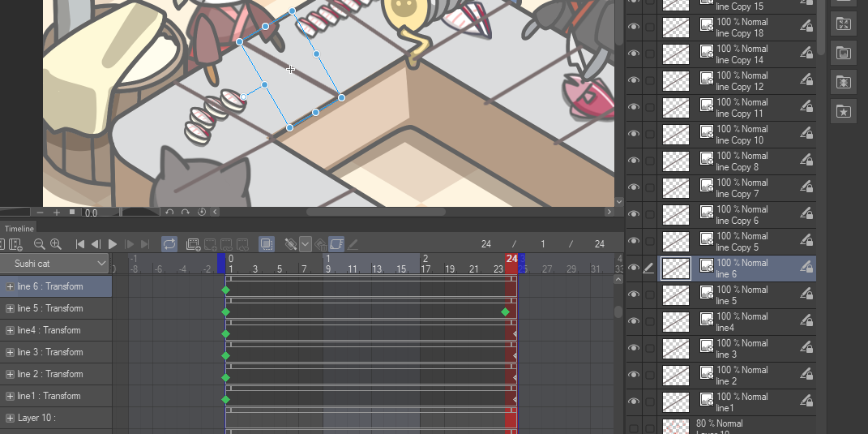Click the delete keyframe icon
Viewport: 868px width, 434px height.
[x=320, y=244]
